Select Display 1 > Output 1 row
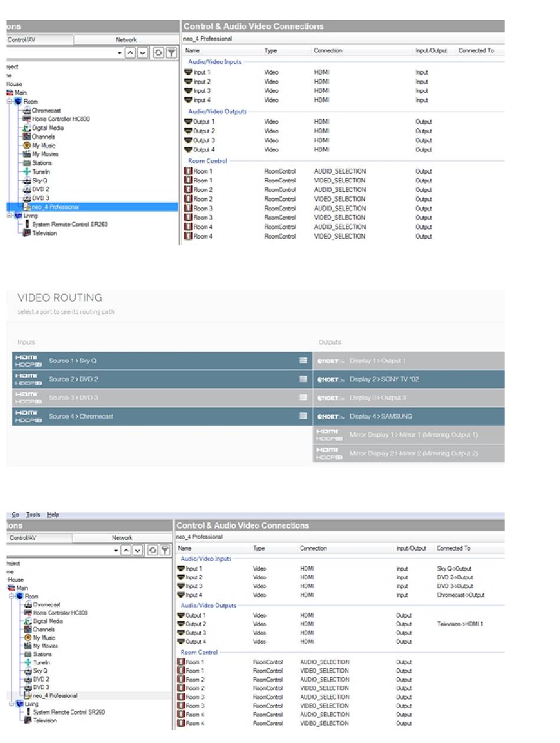 click(409, 361)
